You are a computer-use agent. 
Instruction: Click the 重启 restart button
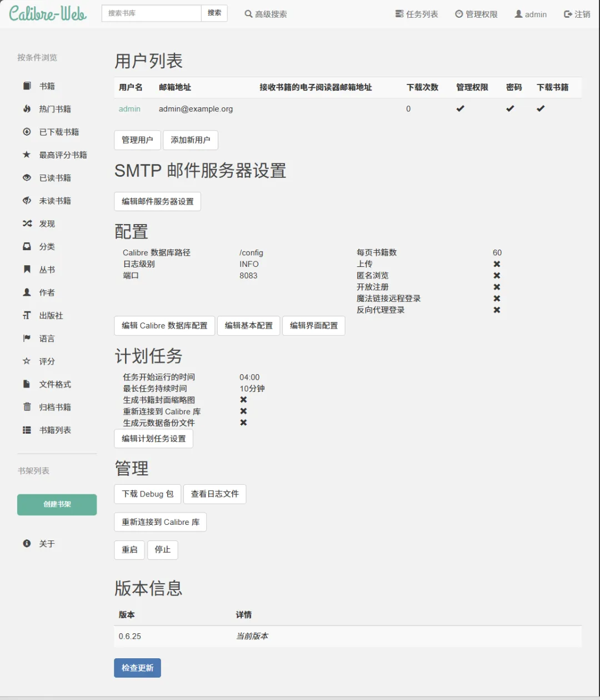click(x=129, y=549)
